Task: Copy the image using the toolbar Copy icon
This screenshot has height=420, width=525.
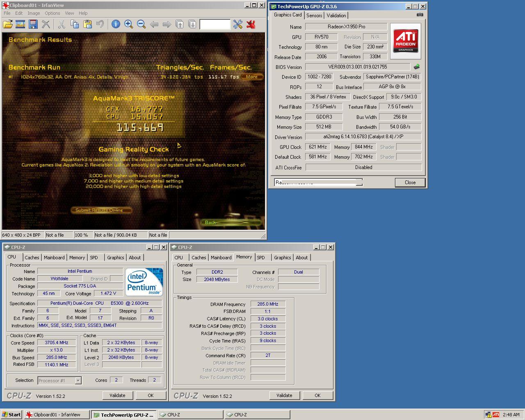Action: 74,24
